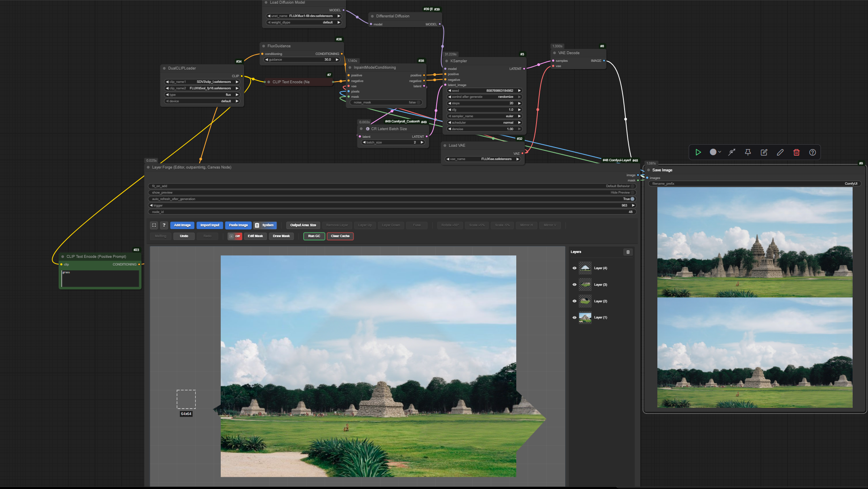
Task: Open the scheduler dropdown in KSampler
Action: click(484, 122)
